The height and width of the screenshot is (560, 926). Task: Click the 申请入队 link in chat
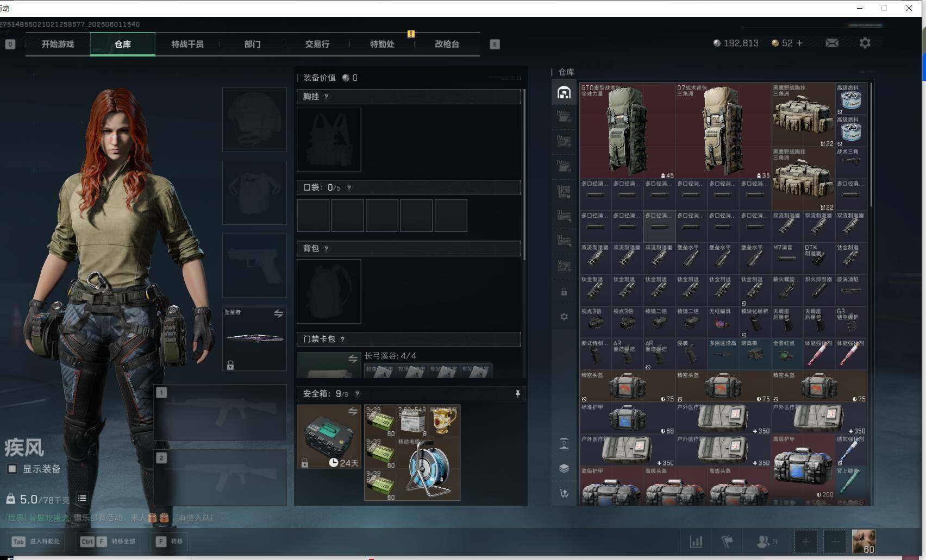[x=194, y=518]
